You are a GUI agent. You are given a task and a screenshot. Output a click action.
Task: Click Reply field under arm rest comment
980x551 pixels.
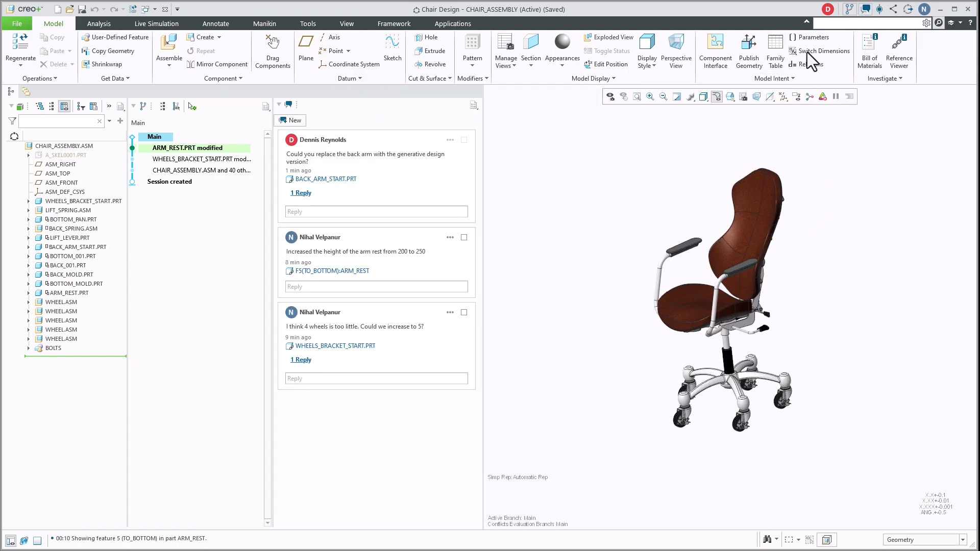click(x=376, y=287)
